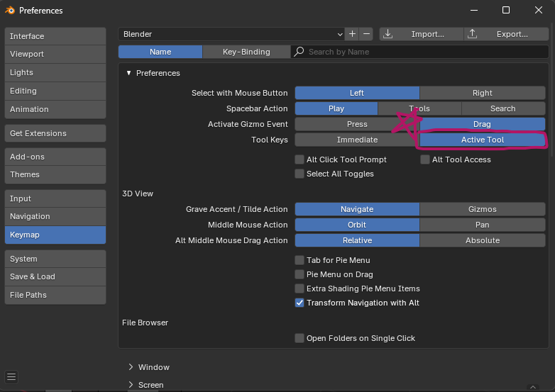
Task: Open the Interface preferences tab
Action: [55, 36]
